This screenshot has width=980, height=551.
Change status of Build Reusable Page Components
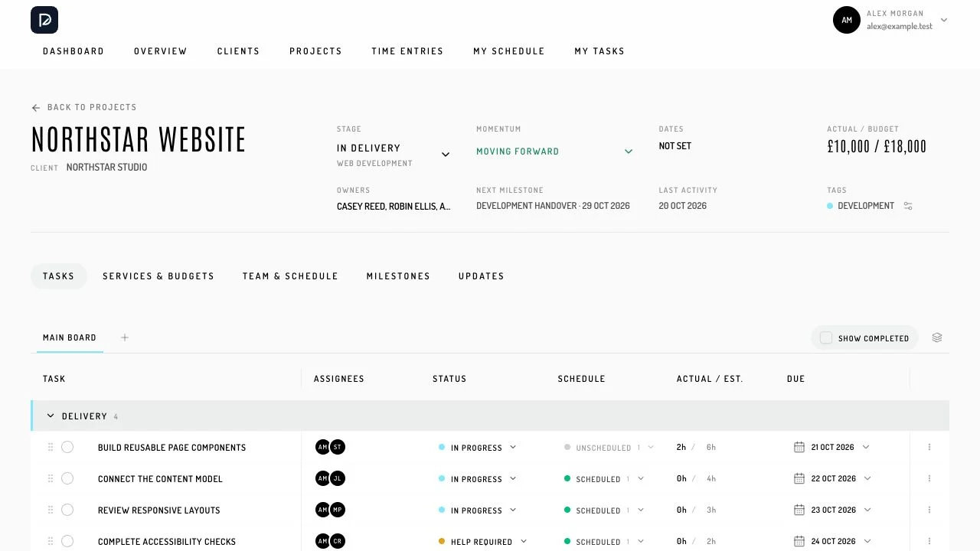click(478, 448)
